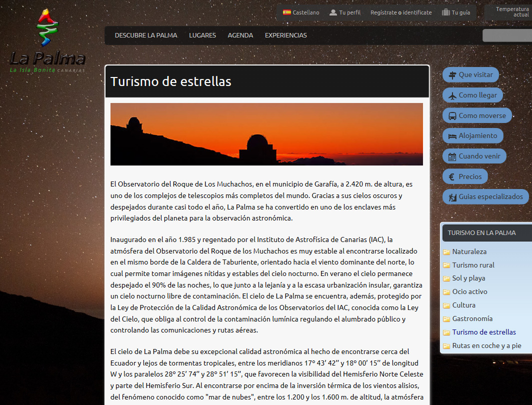Click the Tu perfil person icon
Screen dimensions: 532x405
[x=333, y=12]
